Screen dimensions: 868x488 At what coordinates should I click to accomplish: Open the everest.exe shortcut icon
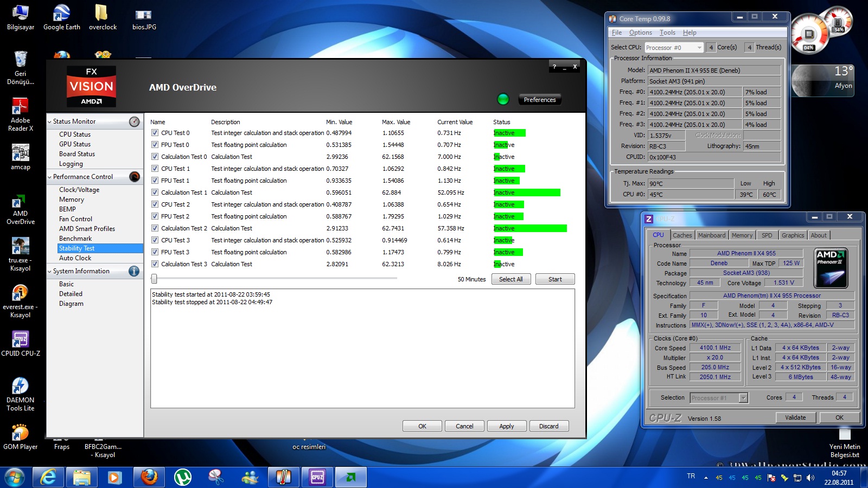click(20, 301)
